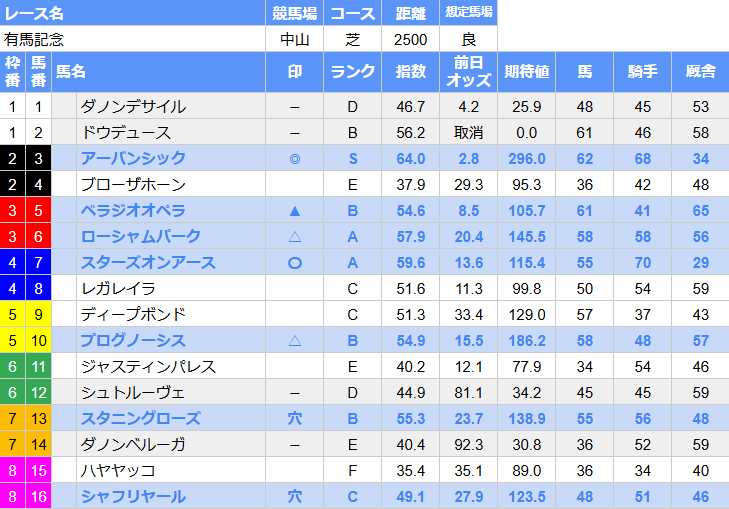This screenshot has width=729, height=509.
Task: Click the 厩舎 column header
Action: coord(701,72)
